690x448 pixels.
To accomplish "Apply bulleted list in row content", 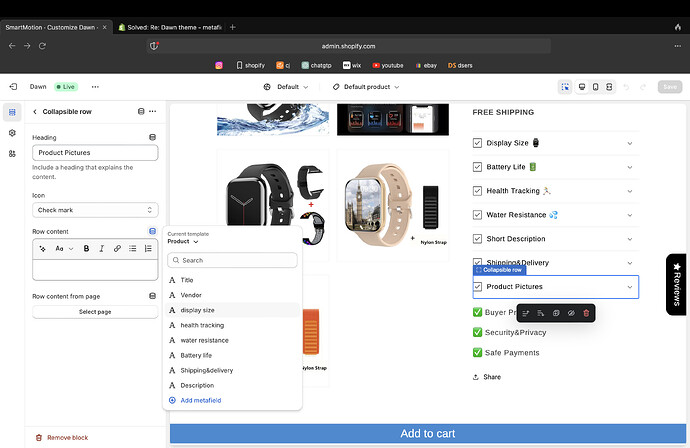I will click(132, 249).
